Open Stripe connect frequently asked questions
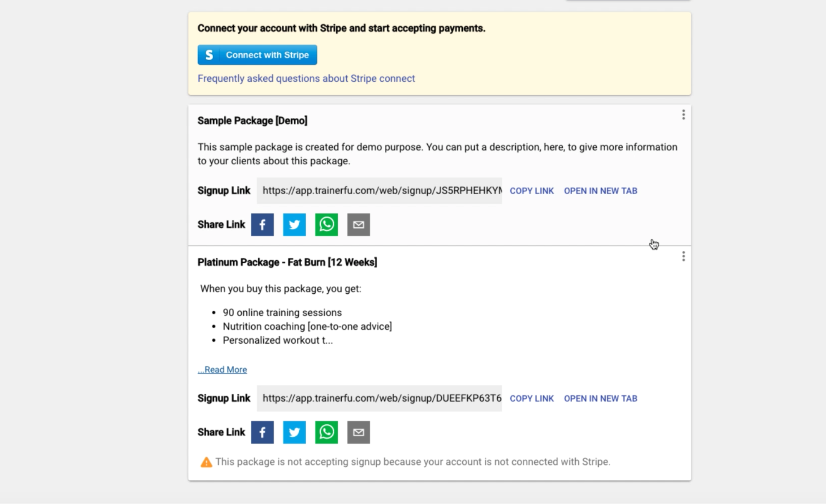Image resolution: width=826 pixels, height=504 pixels. [x=306, y=78]
